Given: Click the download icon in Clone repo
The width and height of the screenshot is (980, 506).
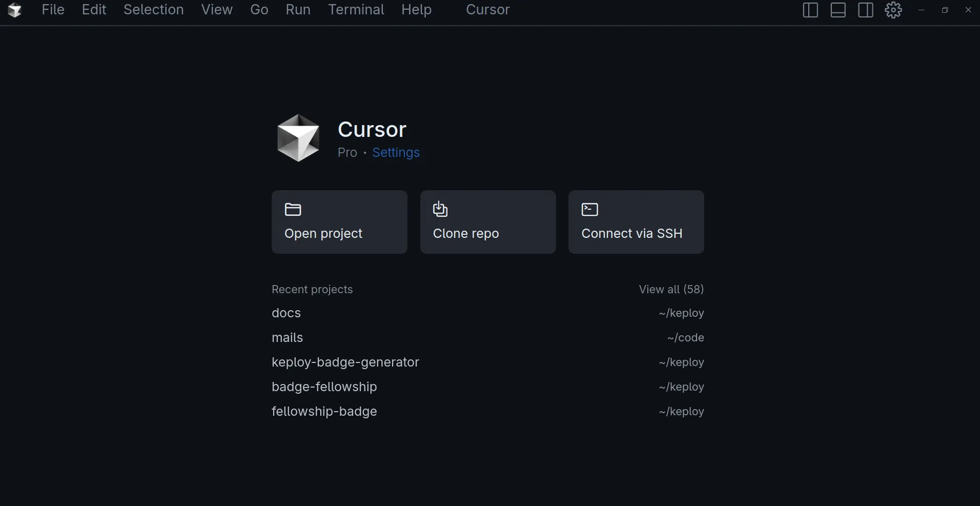Looking at the screenshot, I should point(440,209).
